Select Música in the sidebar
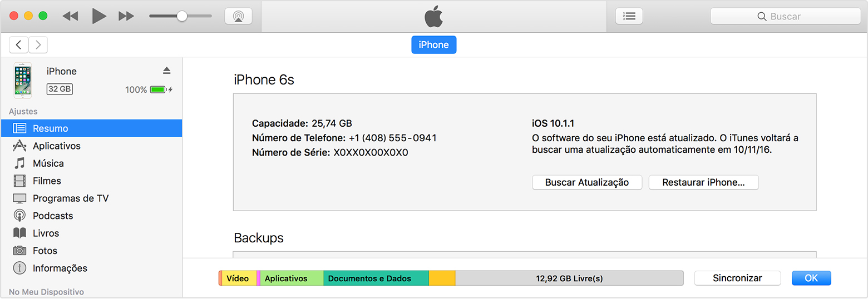868x299 pixels. 48,163
